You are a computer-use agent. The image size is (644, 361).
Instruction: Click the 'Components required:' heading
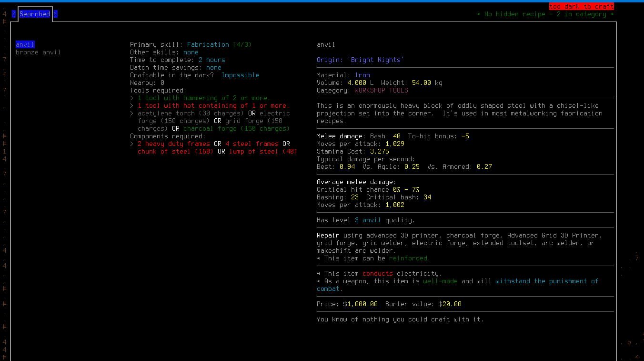(x=168, y=136)
